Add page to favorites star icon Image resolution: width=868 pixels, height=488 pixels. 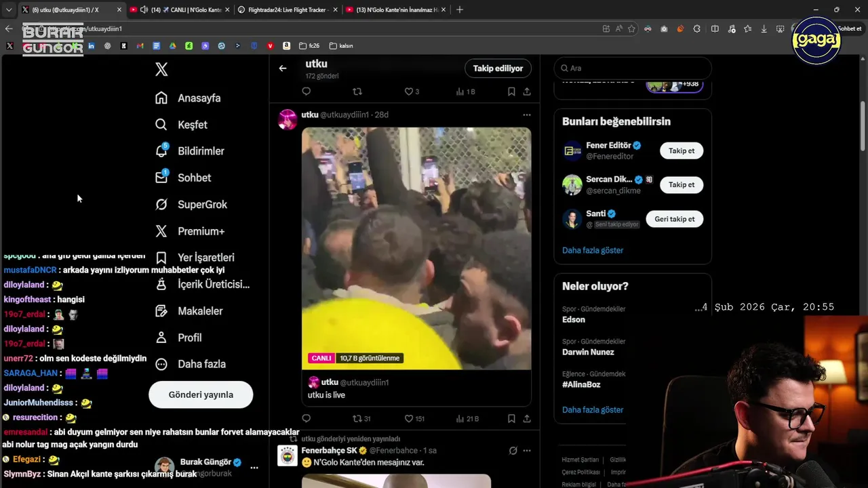point(631,28)
